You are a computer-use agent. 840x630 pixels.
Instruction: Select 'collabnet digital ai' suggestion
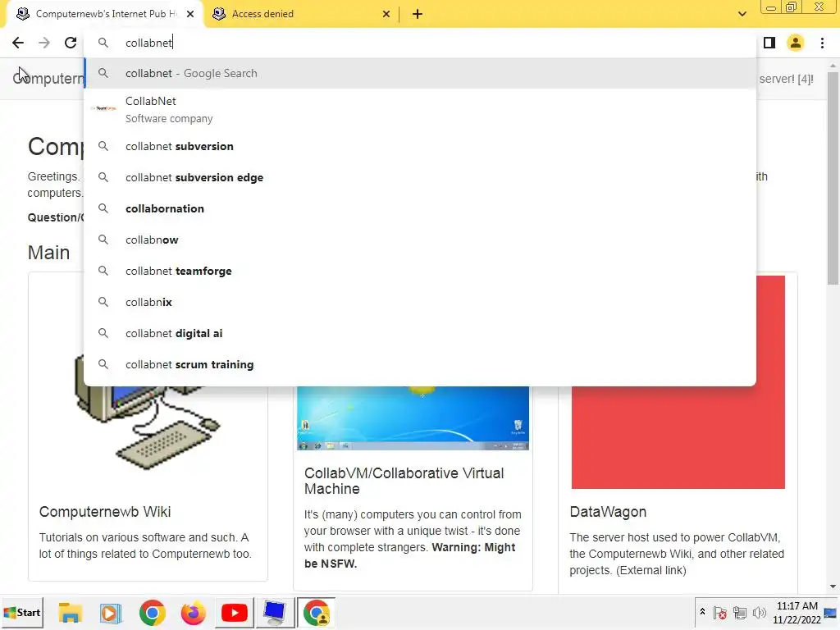pos(420,333)
